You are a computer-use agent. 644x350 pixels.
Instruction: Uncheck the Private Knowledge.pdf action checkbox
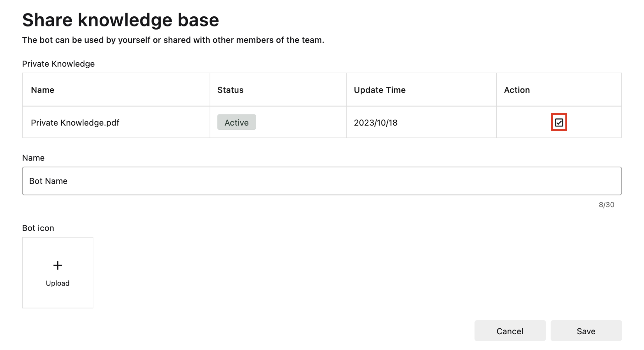559,122
